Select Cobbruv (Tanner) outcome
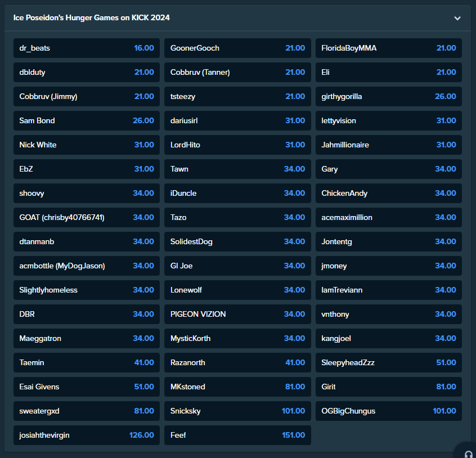This screenshot has height=458, width=476. [237, 72]
